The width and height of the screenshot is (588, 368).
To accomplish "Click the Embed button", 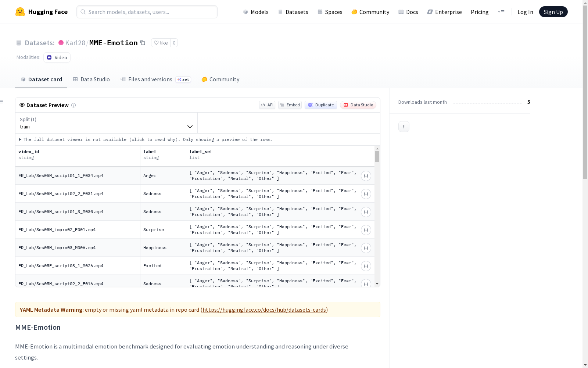I will 290,105.
